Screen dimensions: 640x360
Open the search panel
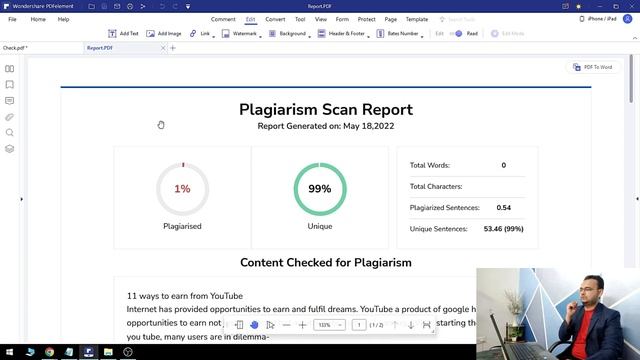[9, 133]
